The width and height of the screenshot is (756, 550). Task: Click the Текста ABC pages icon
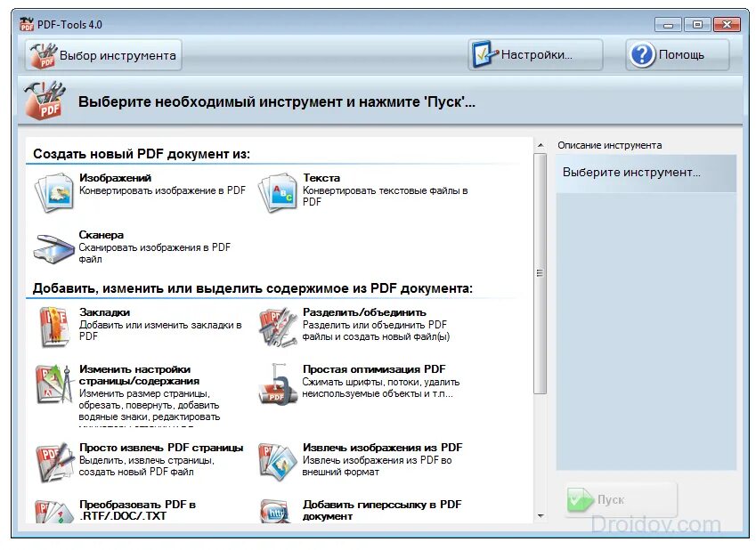[278, 192]
